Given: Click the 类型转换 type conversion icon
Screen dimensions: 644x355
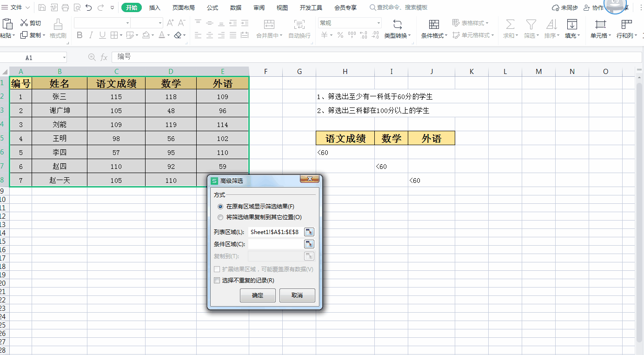Looking at the screenshot, I should tap(398, 24).
